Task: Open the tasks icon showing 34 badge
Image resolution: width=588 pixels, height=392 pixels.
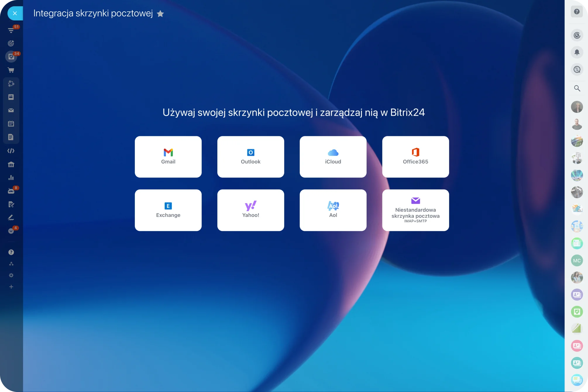Action: (x=11, y=56)
